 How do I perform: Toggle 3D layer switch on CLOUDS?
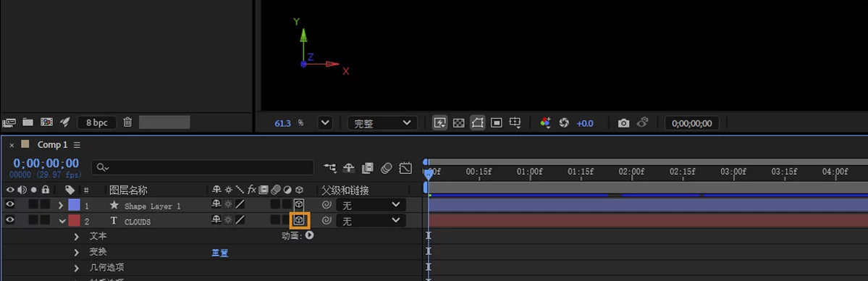point(299,220)
